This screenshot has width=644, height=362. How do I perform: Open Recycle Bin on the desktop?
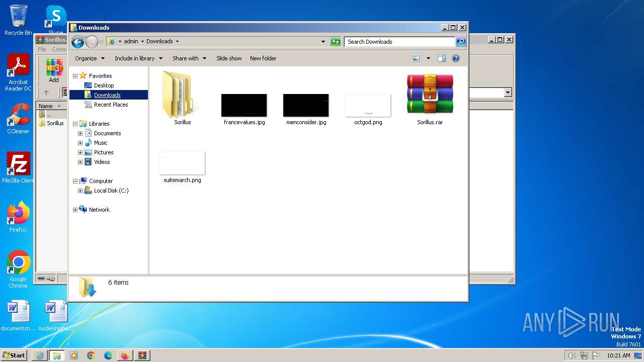coord(18,20)
